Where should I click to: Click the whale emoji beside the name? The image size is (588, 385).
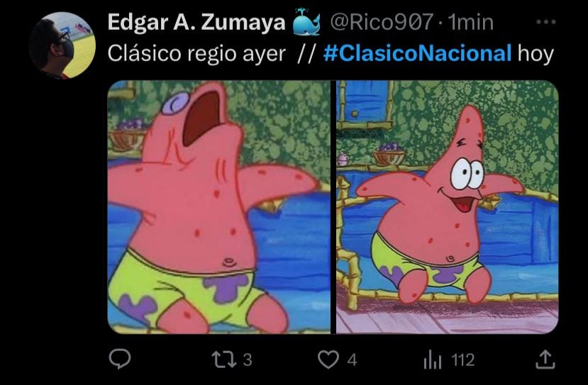point(306,22)
